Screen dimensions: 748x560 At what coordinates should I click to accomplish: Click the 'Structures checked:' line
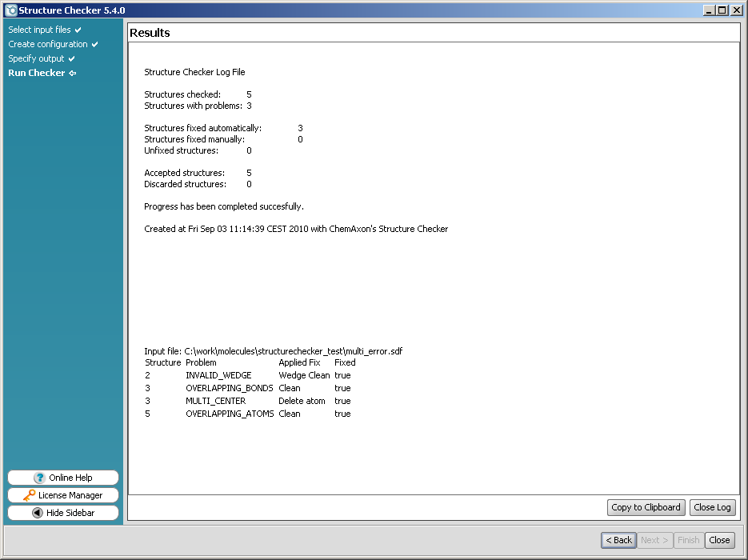[x=198, y=94]
